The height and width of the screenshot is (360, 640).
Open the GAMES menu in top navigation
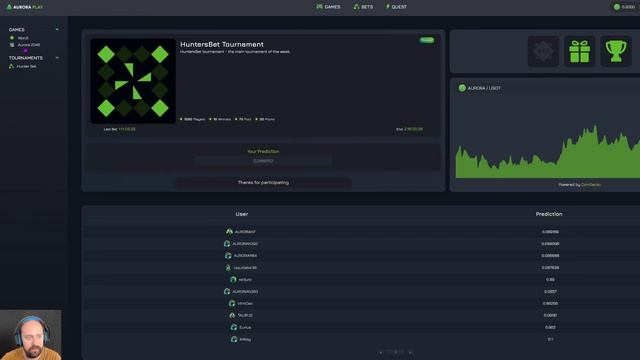pos(329,7)
